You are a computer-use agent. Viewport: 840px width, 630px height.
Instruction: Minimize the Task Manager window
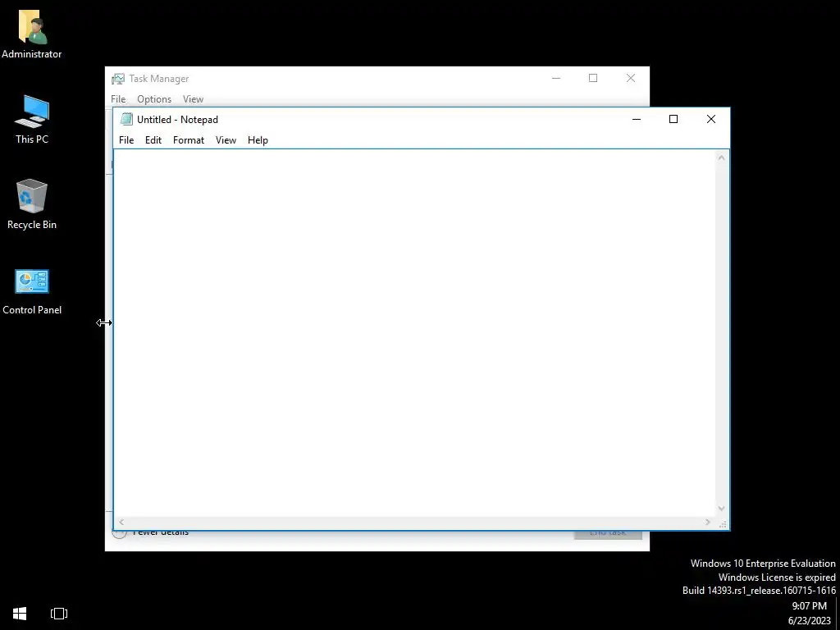click(x=556, y=78)
